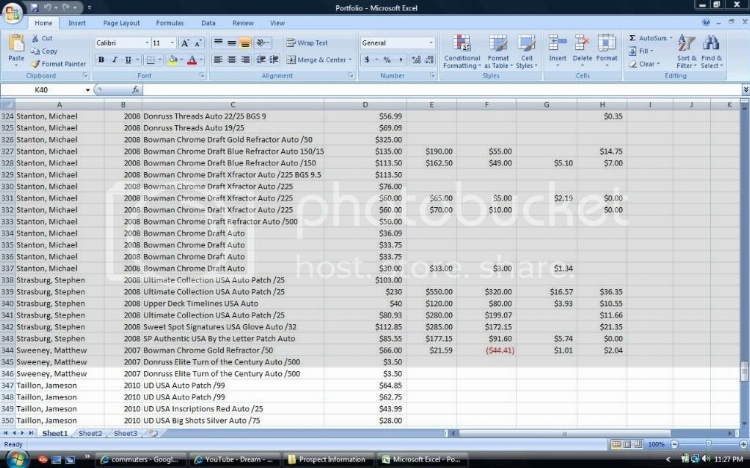Enable Wrap Text
The width and height of the screenshot is (750, 468).
click(x=307, y=43)
